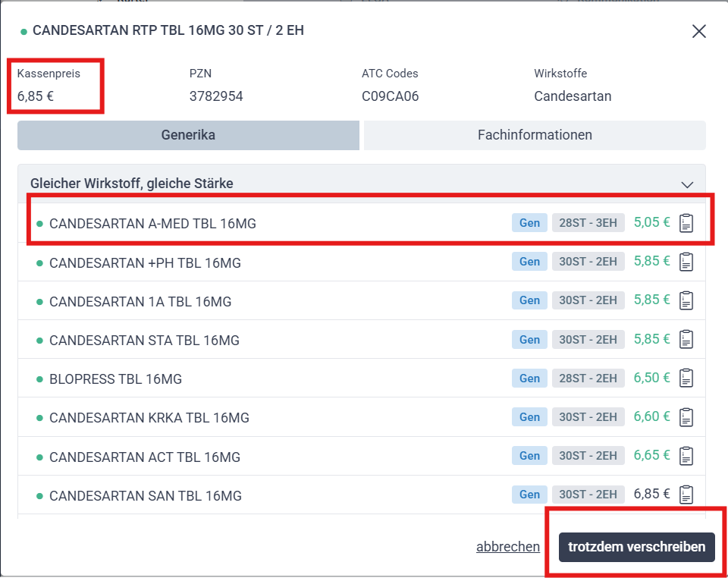
Task: Click the clipboard icon for CANDESARTAN STA
Action: pos(686,339)
